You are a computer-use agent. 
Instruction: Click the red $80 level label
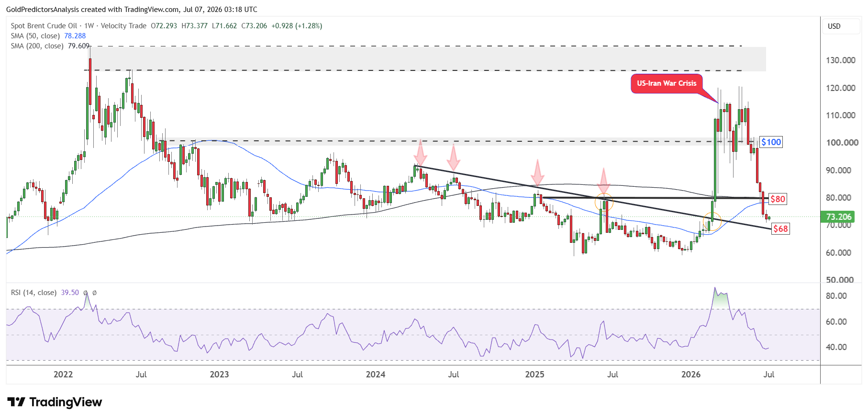coord(778,199)
